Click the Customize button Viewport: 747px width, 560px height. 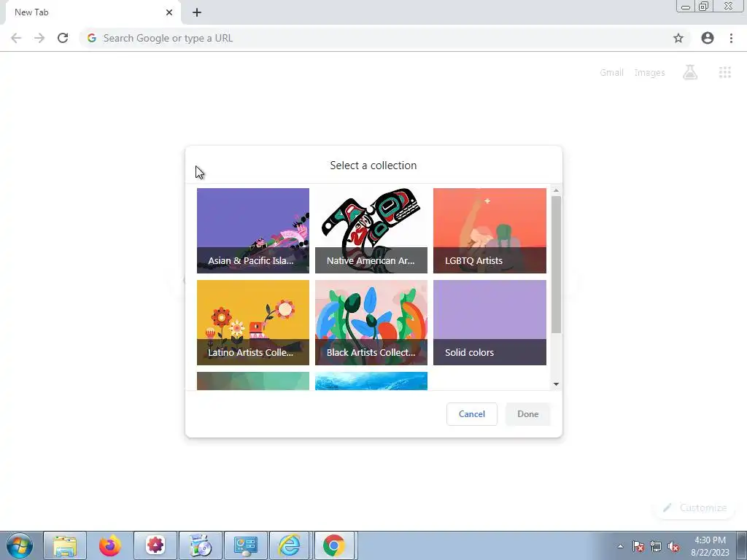coord(695,507)
